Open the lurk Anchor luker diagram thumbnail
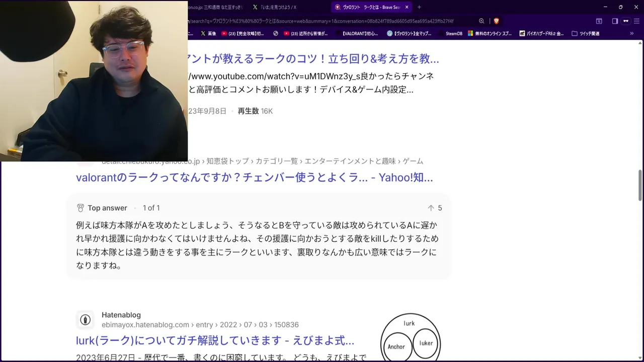 [411, 337]
